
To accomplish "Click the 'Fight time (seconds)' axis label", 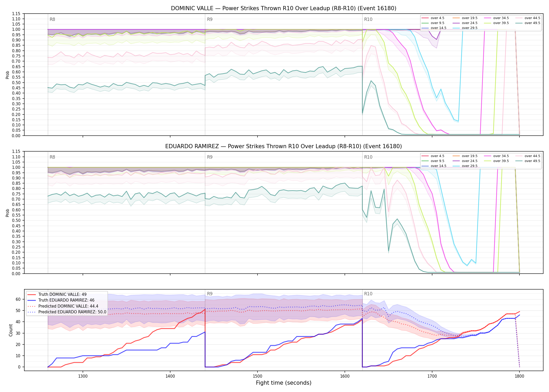I will pyautogui.click(x=284, y=383).
